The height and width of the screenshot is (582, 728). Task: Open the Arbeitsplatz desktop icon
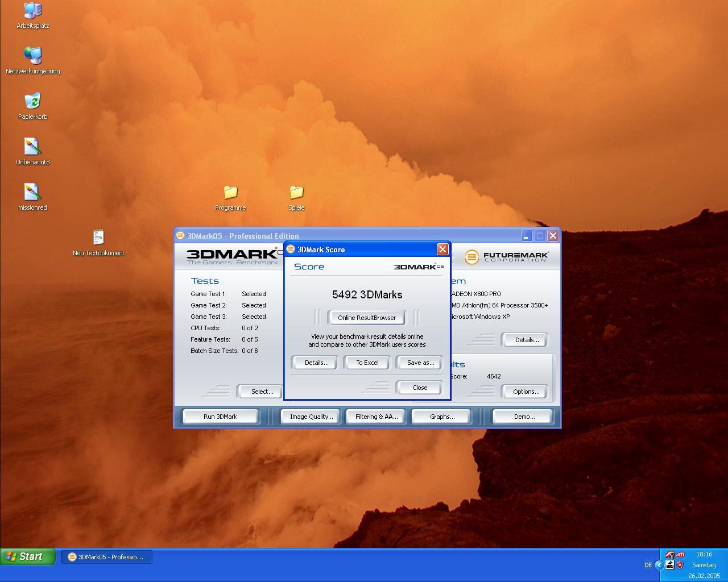click(33, 15)
